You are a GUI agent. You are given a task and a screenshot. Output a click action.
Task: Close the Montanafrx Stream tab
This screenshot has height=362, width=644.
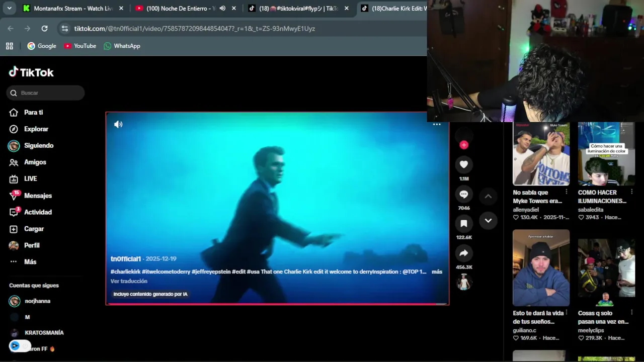(x=121, y=9)
